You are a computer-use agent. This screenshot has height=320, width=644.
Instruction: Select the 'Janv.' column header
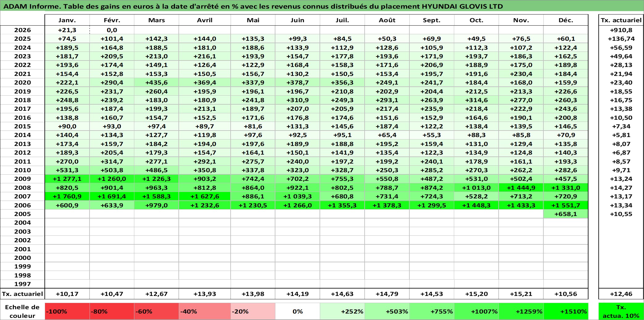coord(67,20)
